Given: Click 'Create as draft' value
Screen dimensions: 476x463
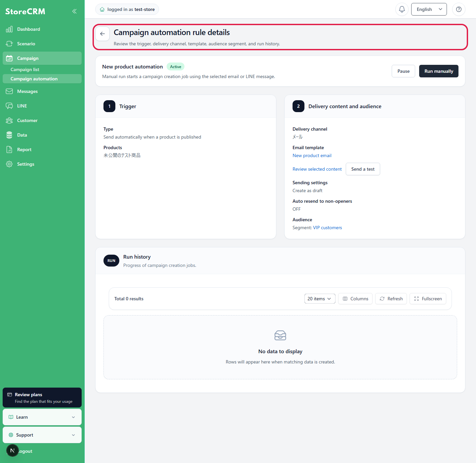Looking at the screenshot, I should coord(307,190).
